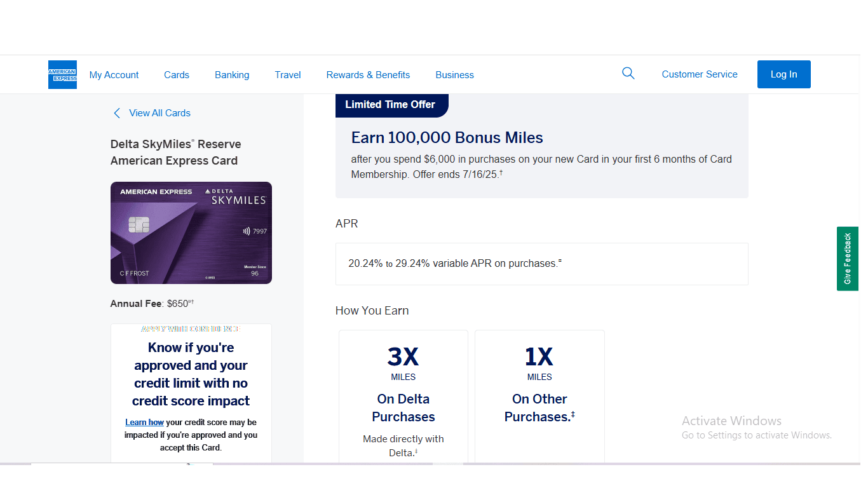Click the View All Cards link
This screenshot has width=868, height=488.
tap(159, 112)
